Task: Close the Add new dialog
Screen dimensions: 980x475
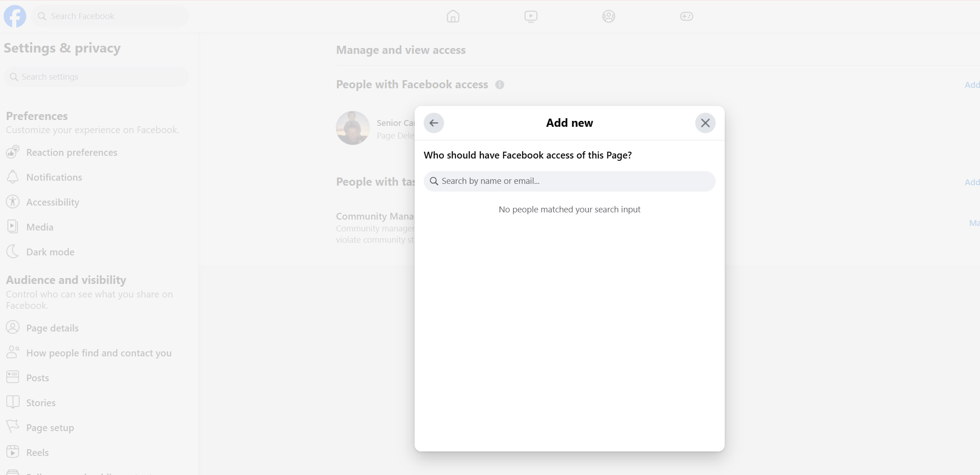Action: coord(705,123)
